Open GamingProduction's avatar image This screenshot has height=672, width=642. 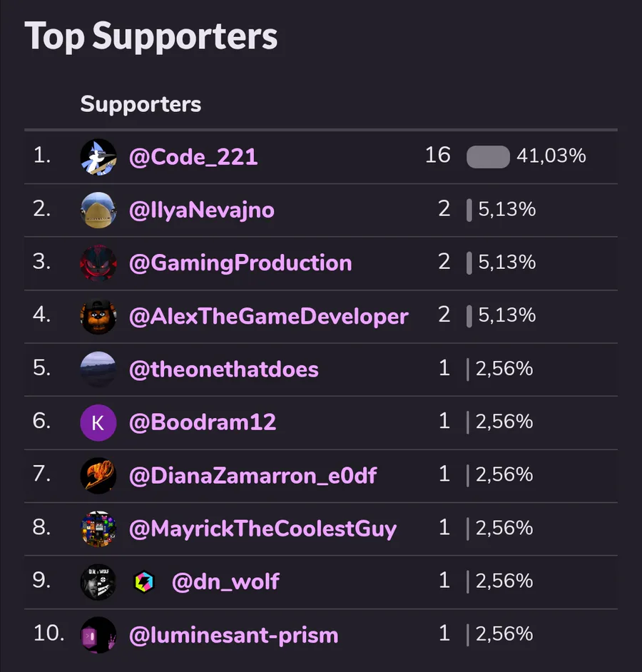click(x=98, y=263)
